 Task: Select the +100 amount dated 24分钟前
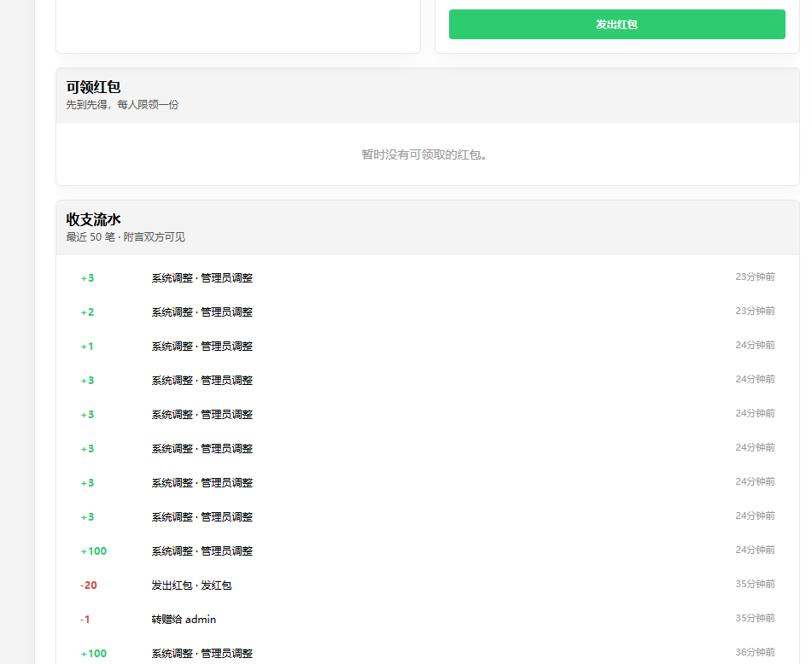[x=94, y=551]
